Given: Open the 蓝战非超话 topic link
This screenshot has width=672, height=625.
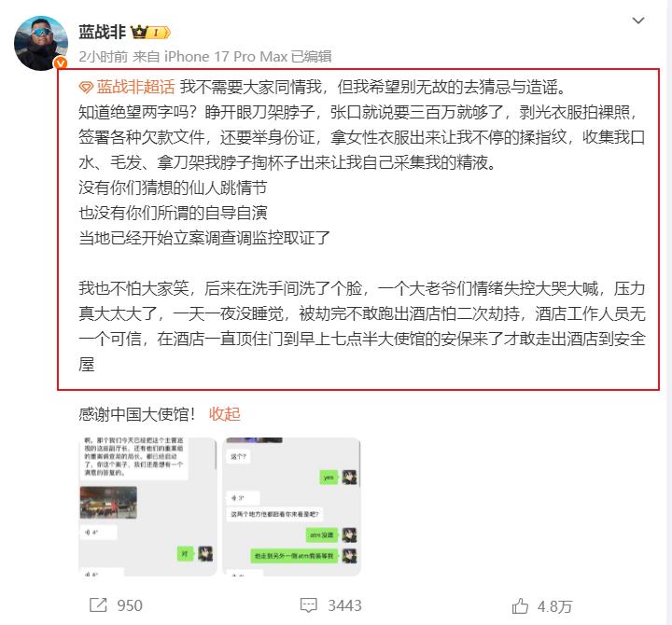Looking at the screenshot, I should pos(135,87).
